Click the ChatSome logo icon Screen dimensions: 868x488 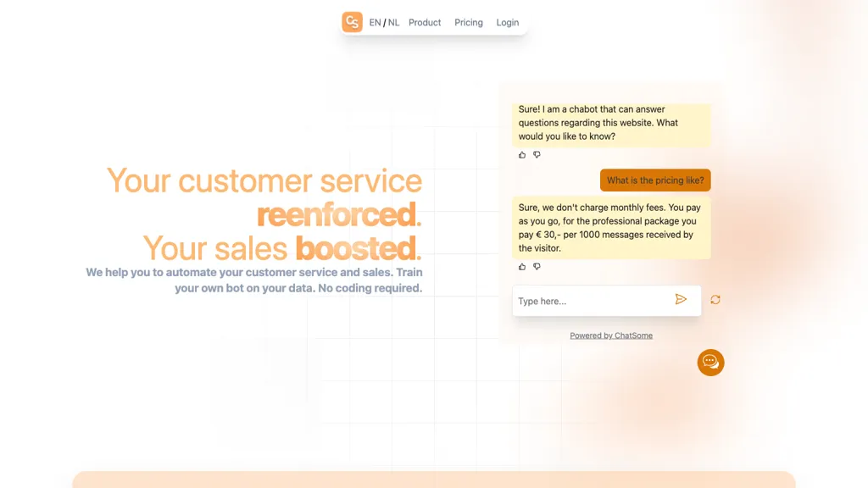352,22
